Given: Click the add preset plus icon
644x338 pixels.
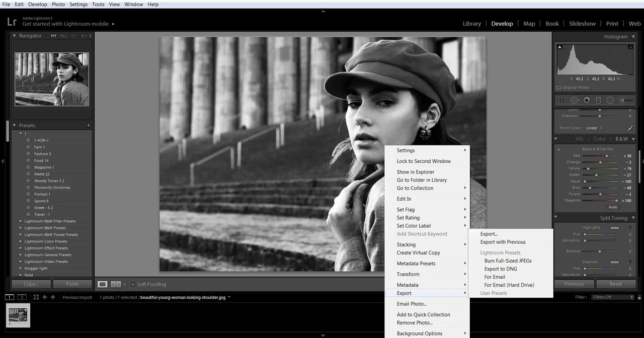Looking at the screenshot, I should click(x=89, y=125).
